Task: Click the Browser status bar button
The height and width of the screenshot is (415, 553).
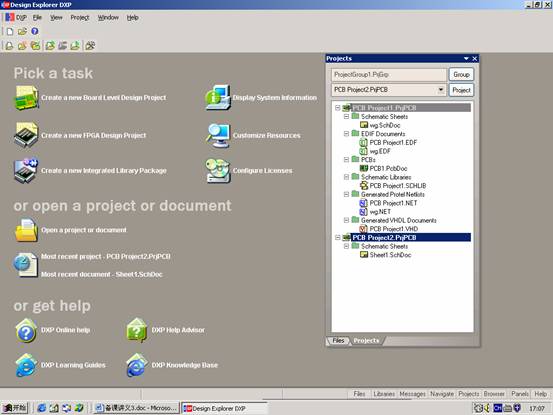Action: tap(494, 394)
